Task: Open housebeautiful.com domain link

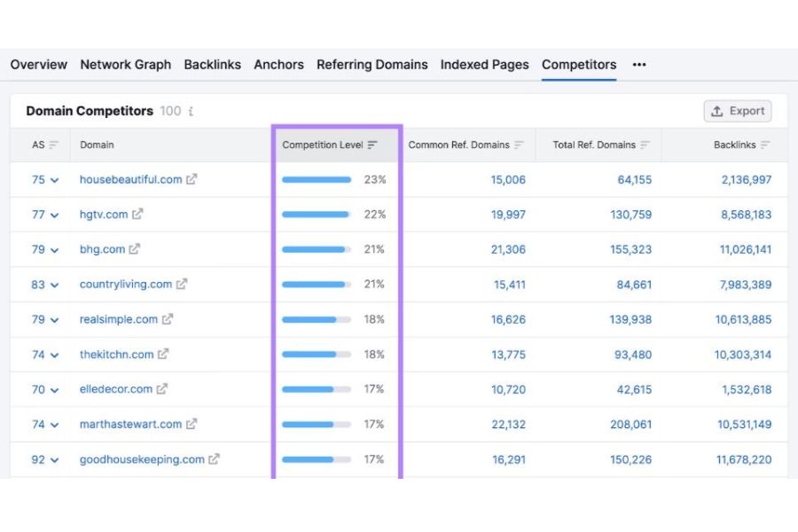Action: point(131,179)
